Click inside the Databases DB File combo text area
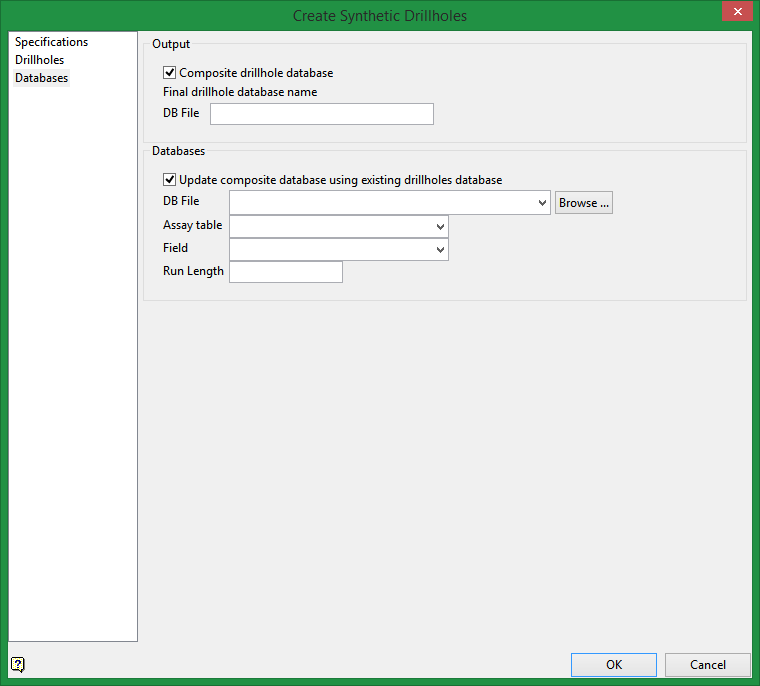 (382, 203)
